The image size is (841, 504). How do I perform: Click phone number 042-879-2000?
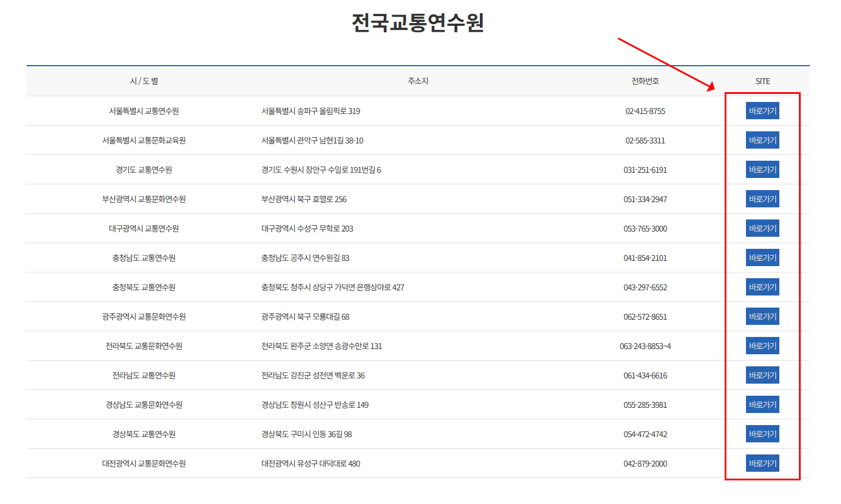point(645,463)
